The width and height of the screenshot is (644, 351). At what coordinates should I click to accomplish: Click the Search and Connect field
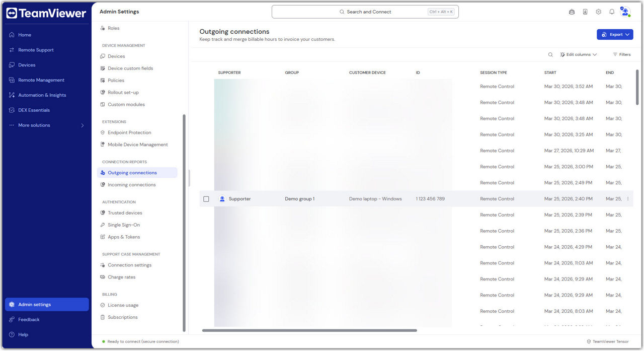click(x=365, y=12)
